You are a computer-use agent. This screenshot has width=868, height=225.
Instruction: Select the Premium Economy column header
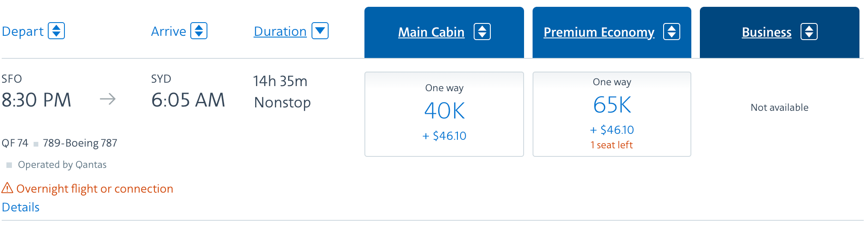(x=599, y=32)
